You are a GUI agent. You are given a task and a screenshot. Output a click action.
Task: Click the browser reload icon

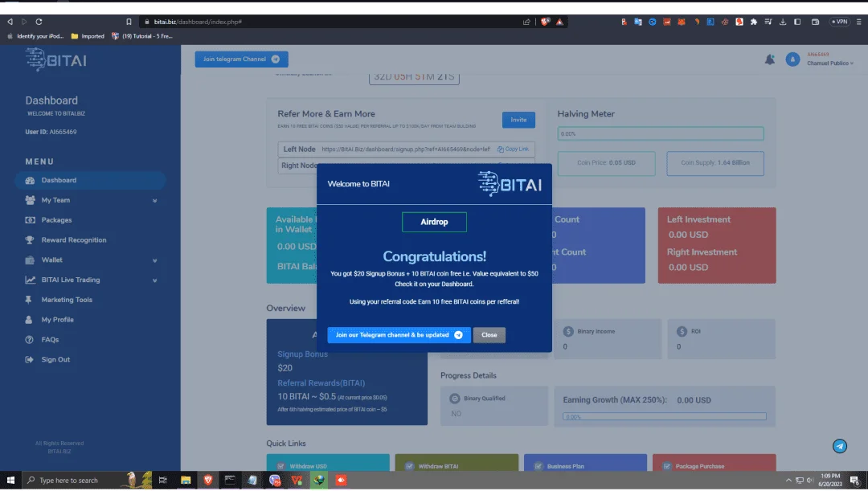tap(39, 22)
